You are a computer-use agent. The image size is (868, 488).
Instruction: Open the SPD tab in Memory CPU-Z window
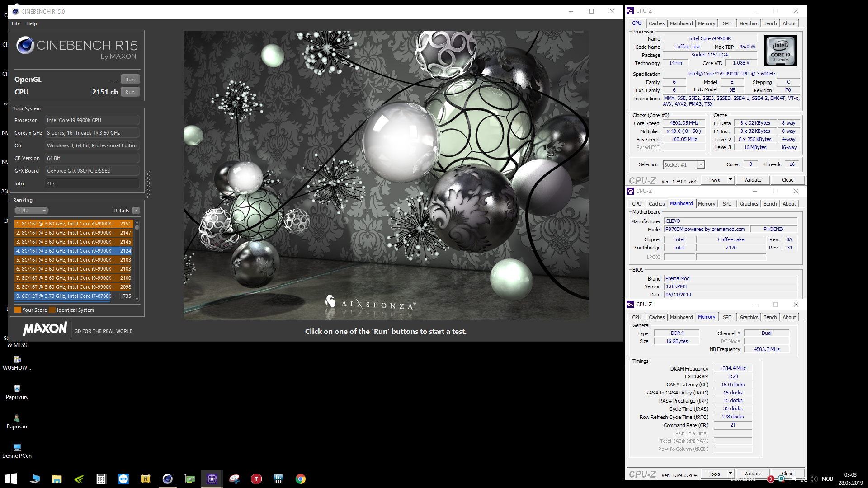[727, 317]
